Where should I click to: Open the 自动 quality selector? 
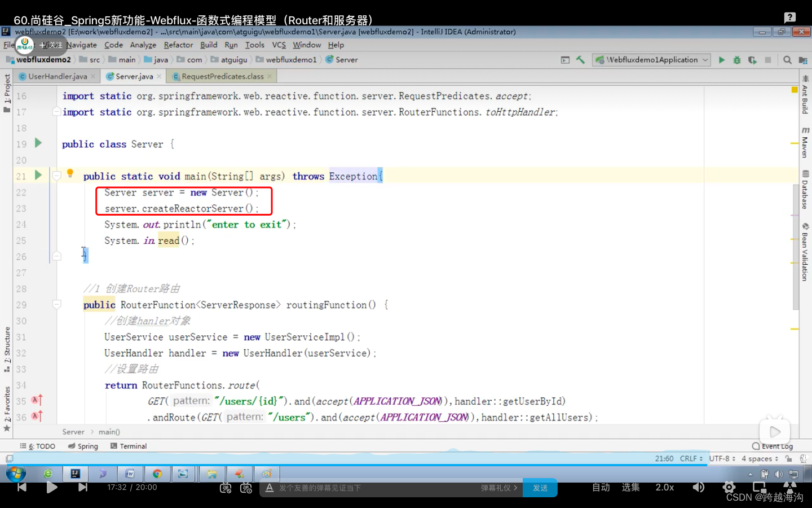(601, 487)
